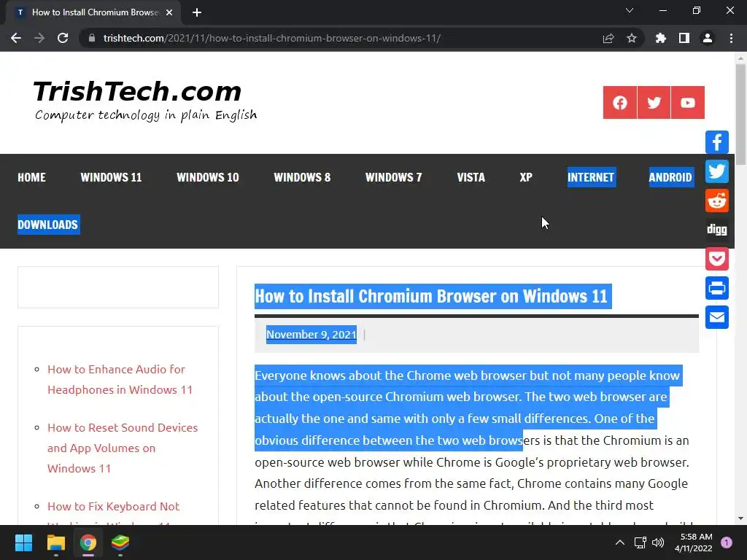Click the November 9, 2021 date link
Screen dimensions: 747x560
coord(311,335)
